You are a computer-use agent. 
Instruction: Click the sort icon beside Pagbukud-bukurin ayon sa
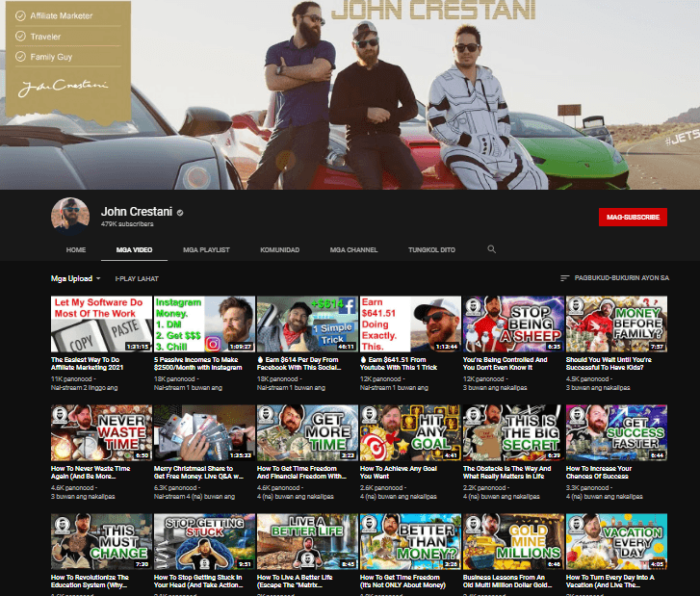(564, 278)
